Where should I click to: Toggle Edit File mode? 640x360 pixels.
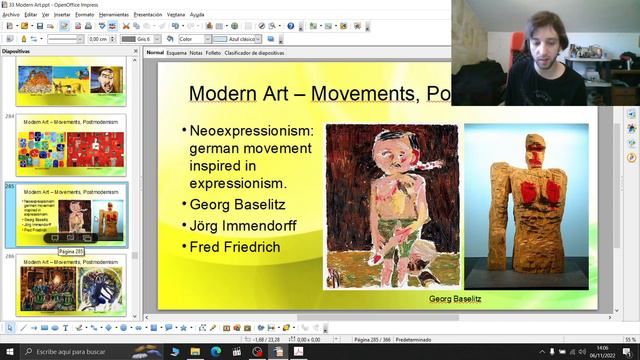click(x=64, y=26)
